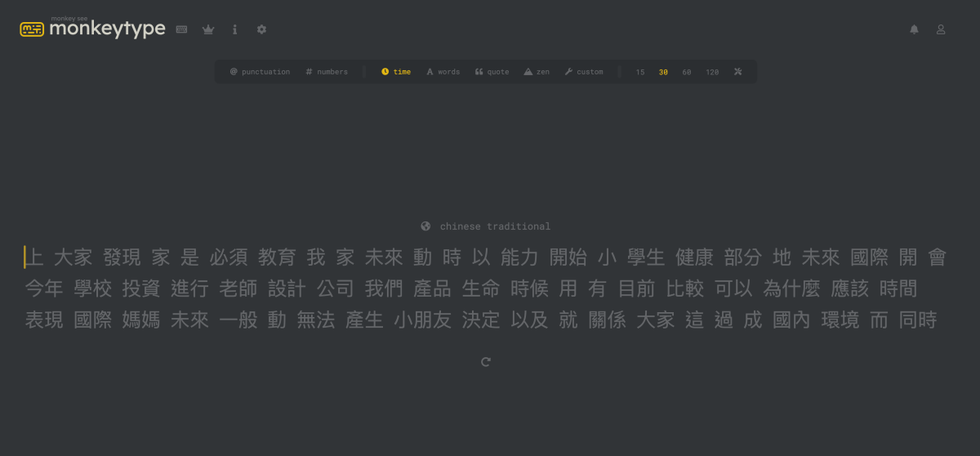Screen dimensions: 980x456
Task: Click the word 投資
Action: point(141,288)
